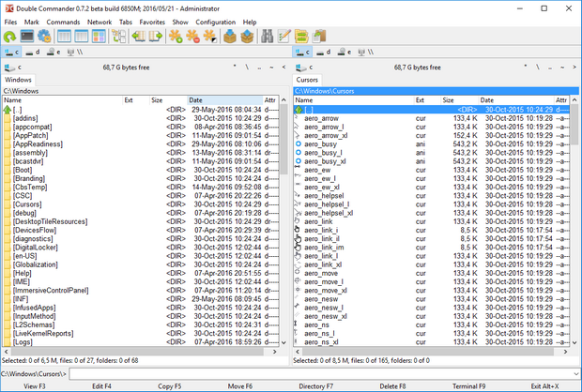Click Select group asterisk-plus icon
This screenshot has width=582, height=392.
176,37
